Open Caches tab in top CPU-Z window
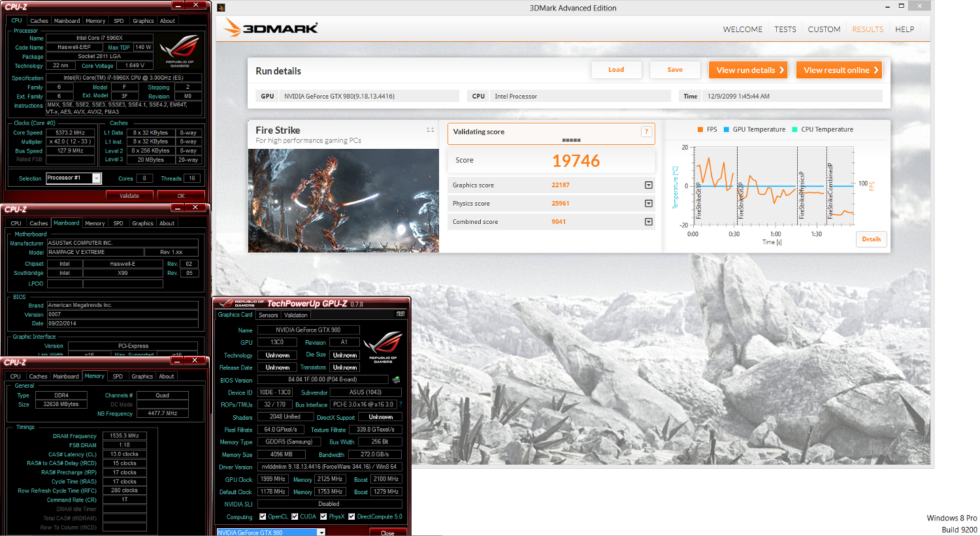Image resolution: width=980 pixels, height=536 pixels. [39, 21]
